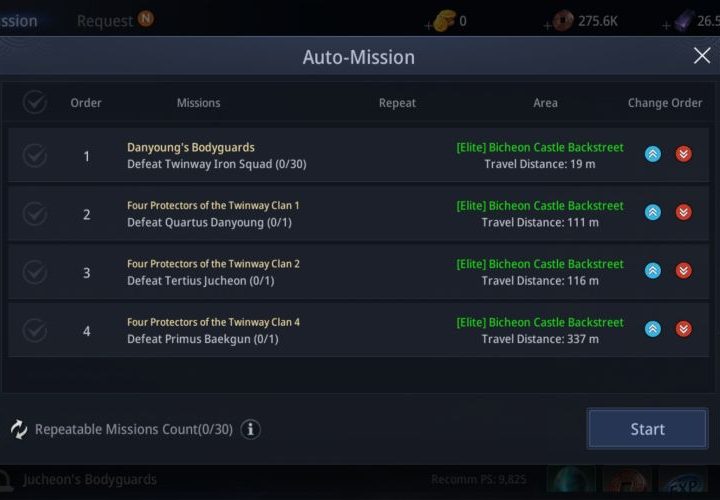This screenshot has width=720, height=500.
Task: Check the Danyoung's Bodyguards mission checkbox
Action: click(x=35, y=155)
